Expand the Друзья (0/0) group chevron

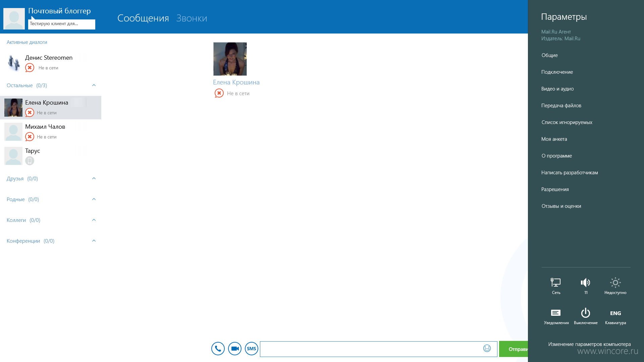[x=94, y=178]
